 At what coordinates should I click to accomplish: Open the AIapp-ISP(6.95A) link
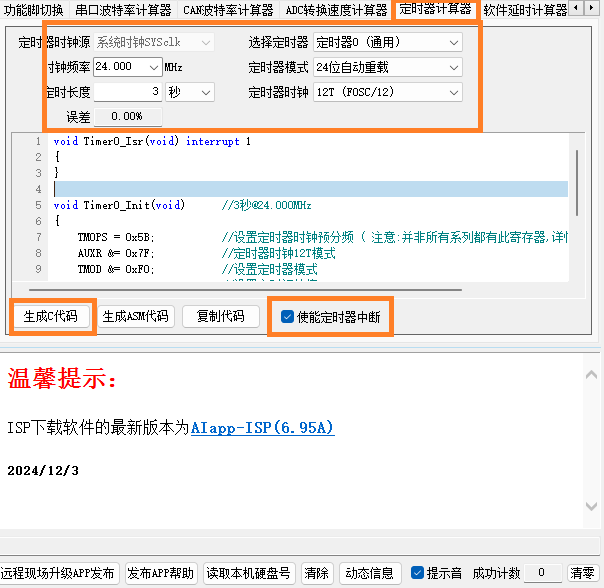pos(263,428)
